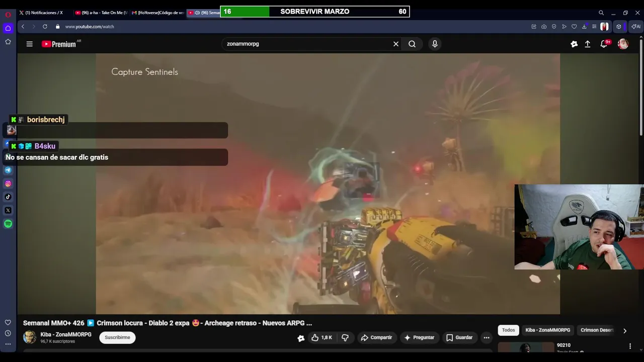
Task: Open the edit-page icon in address bar
Action: click(x=534, y=27)
